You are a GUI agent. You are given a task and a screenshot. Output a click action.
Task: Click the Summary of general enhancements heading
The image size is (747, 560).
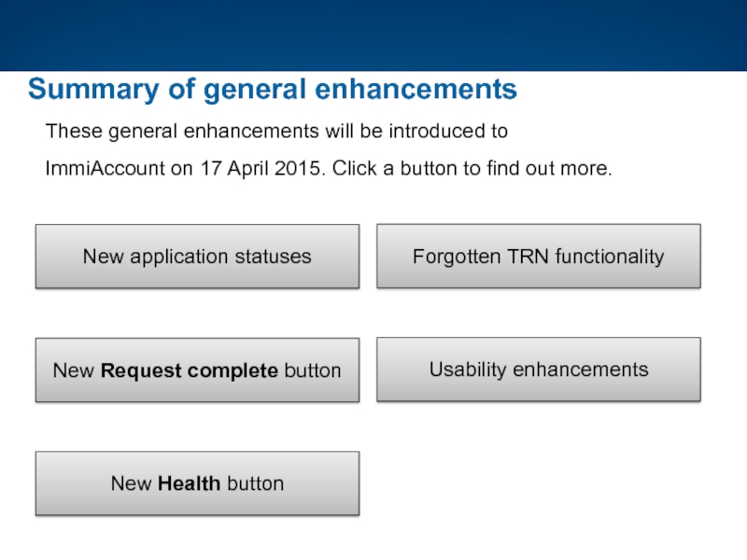point(272,90)
